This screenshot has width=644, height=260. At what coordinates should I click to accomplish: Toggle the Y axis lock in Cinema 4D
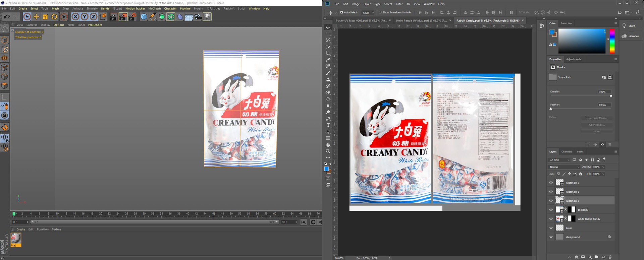(x=85, y=16)
